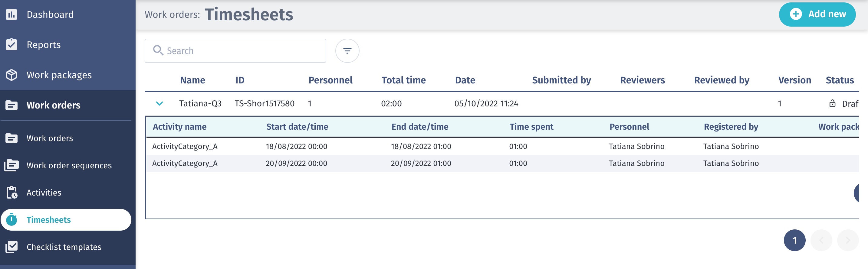Click the plus icon in Add new
Screen dimensions: 868x269
click(x=796, y=14)
